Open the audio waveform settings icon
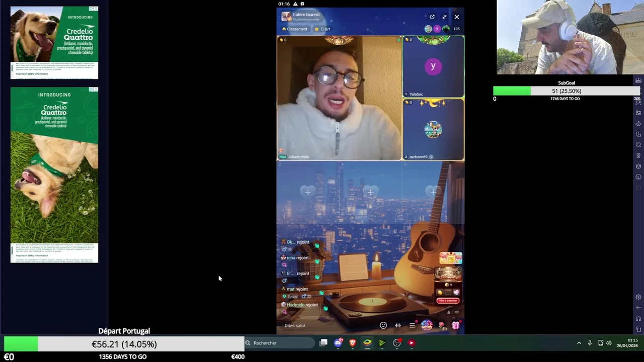 (397, 325)
